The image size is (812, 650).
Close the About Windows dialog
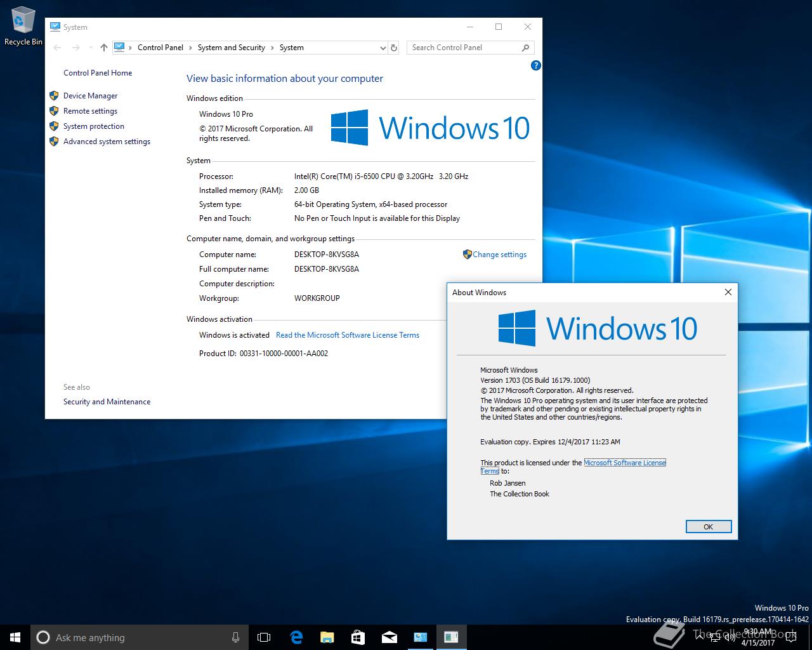coord(728,292)
